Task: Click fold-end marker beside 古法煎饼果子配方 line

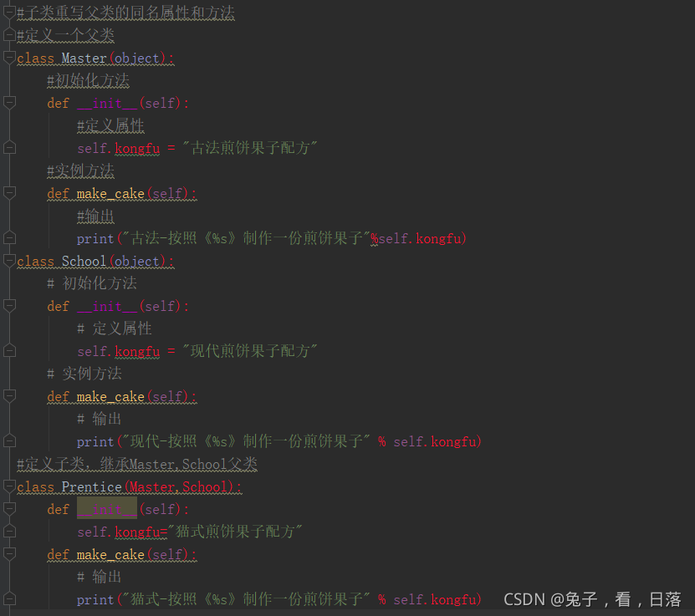Action: click(9, 147)
